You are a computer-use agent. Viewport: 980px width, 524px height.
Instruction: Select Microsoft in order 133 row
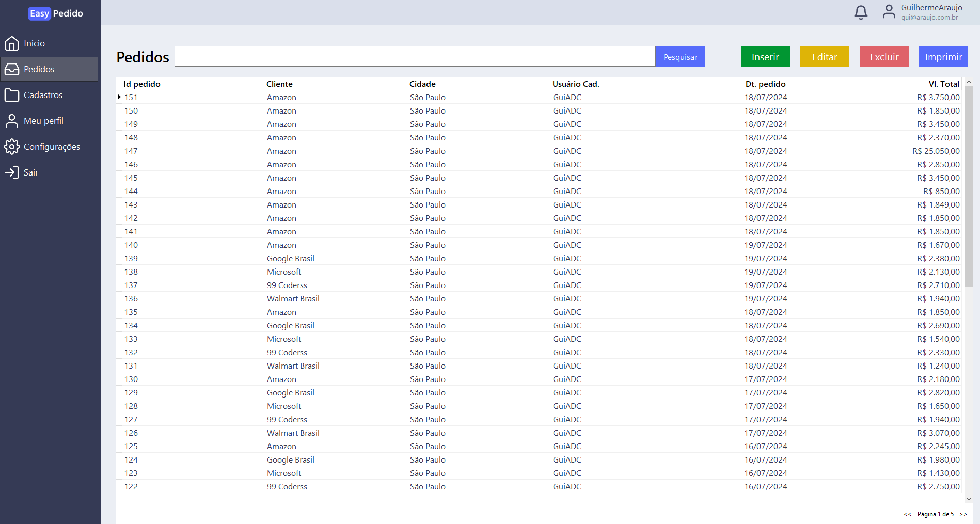coord(284,339)
